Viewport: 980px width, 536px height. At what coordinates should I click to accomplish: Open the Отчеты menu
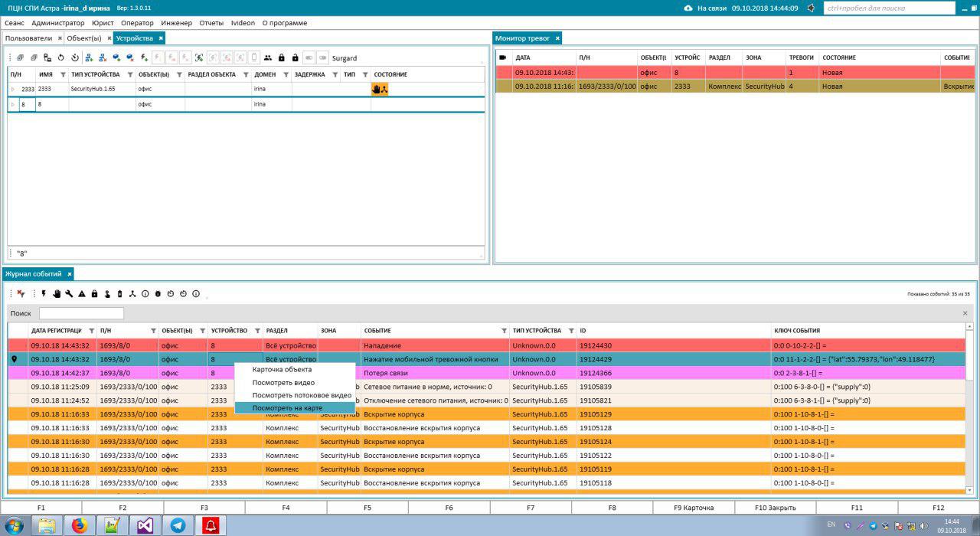(211, 23)
